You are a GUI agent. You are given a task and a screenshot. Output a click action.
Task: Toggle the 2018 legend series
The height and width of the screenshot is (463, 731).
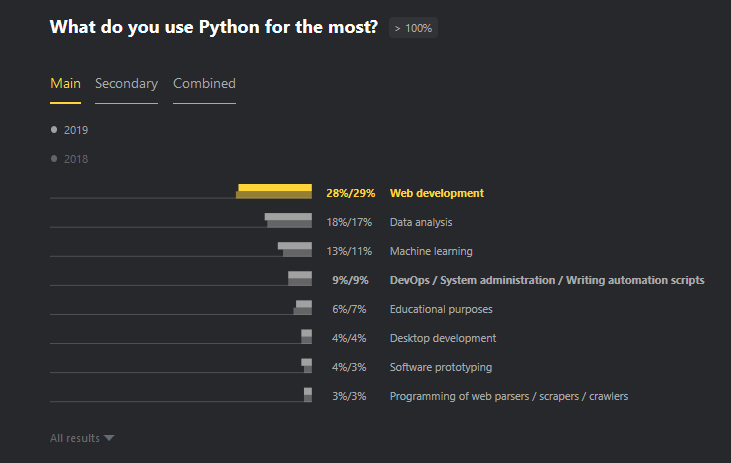click(x=70, y=159)
